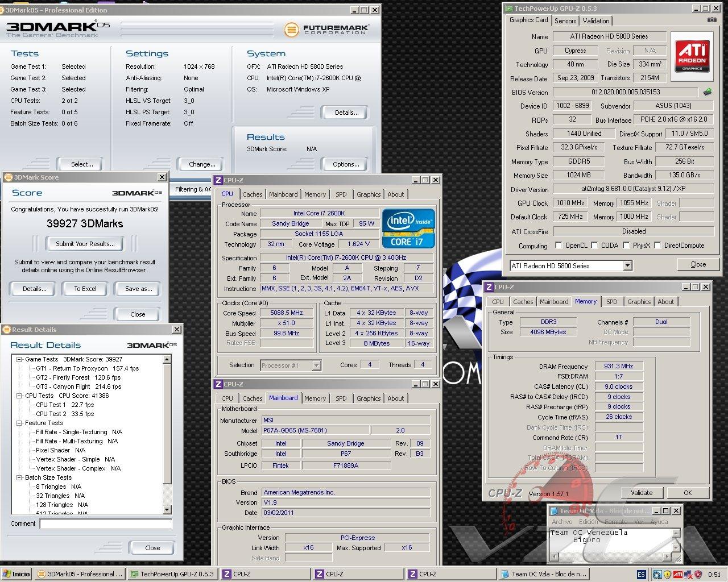Open the Archivo menu in Notepad

click(562, 522)
